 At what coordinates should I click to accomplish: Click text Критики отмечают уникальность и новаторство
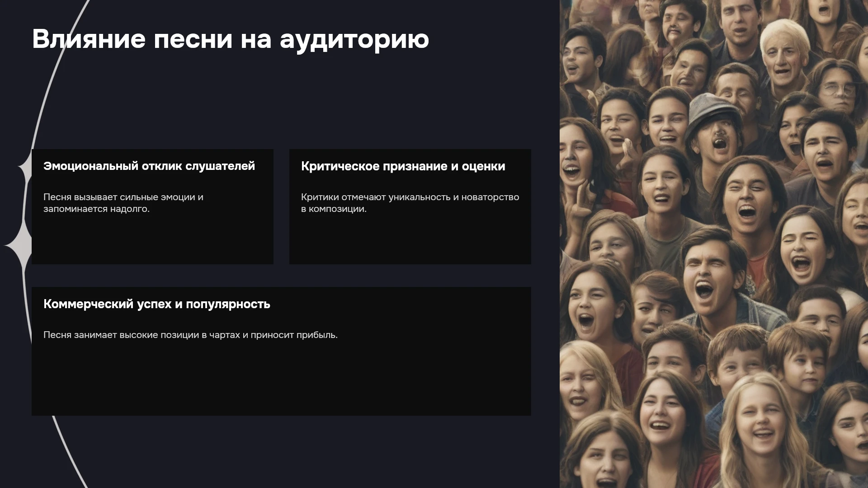(410, 197)
